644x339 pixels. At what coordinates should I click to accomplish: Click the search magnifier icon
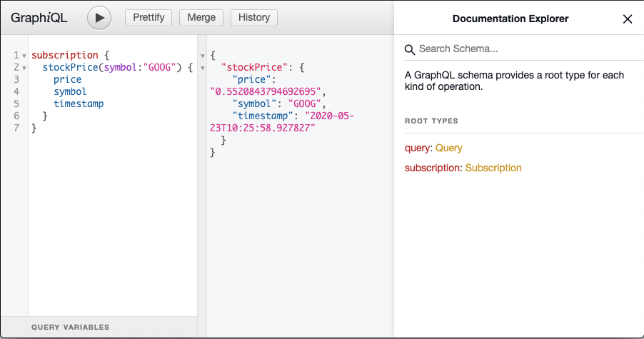[410, 50]
